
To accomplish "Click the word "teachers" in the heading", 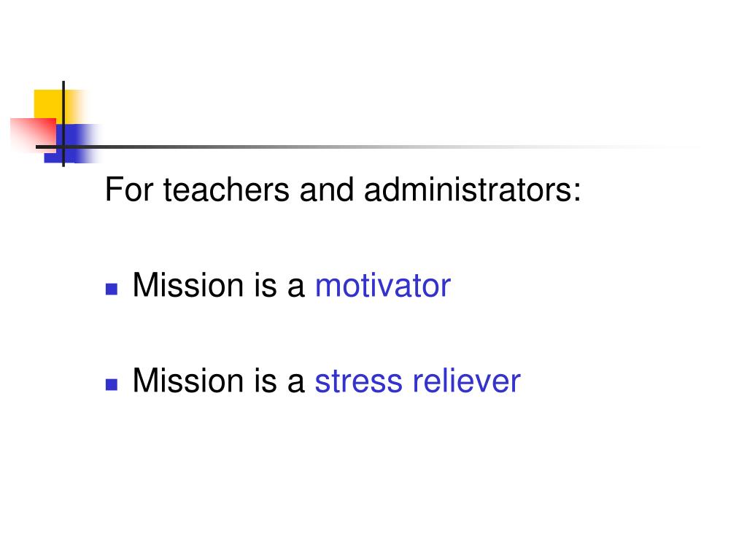I will tap(226, 190).
